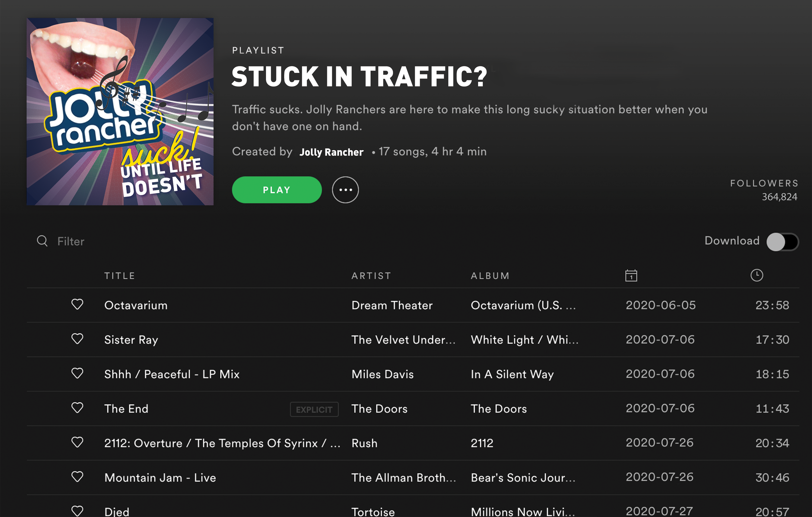Click the duration 23:58 for Octavarium
Viewport: 812px width, 517px height.
[772, 305]
